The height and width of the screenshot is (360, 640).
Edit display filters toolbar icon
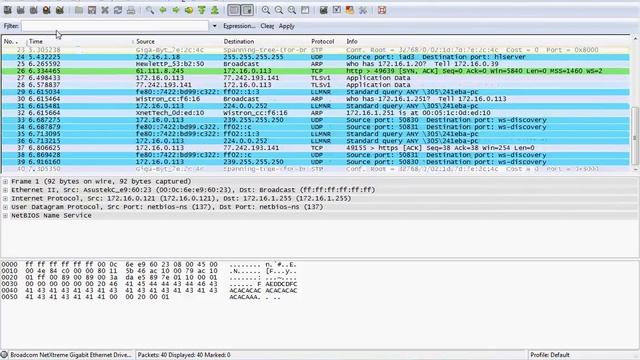[x=337, y=10]
